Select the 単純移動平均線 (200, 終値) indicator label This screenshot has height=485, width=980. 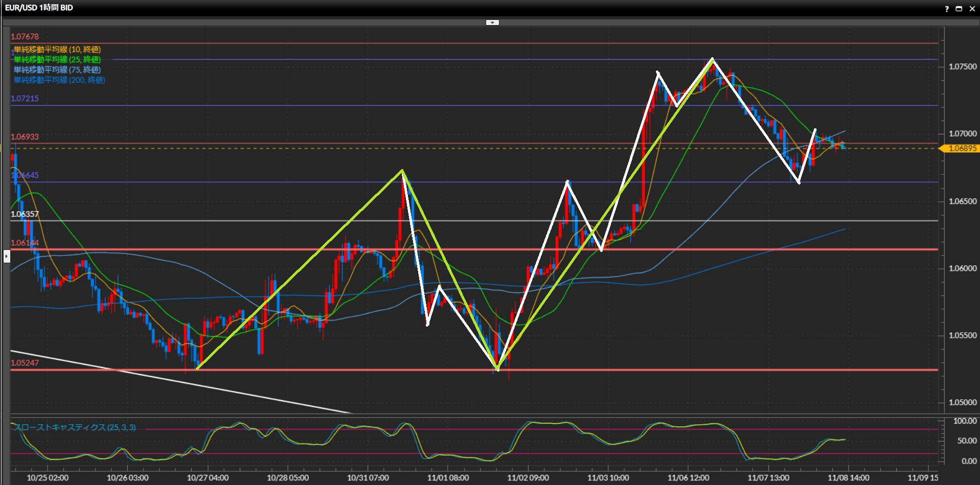point(59,80)
